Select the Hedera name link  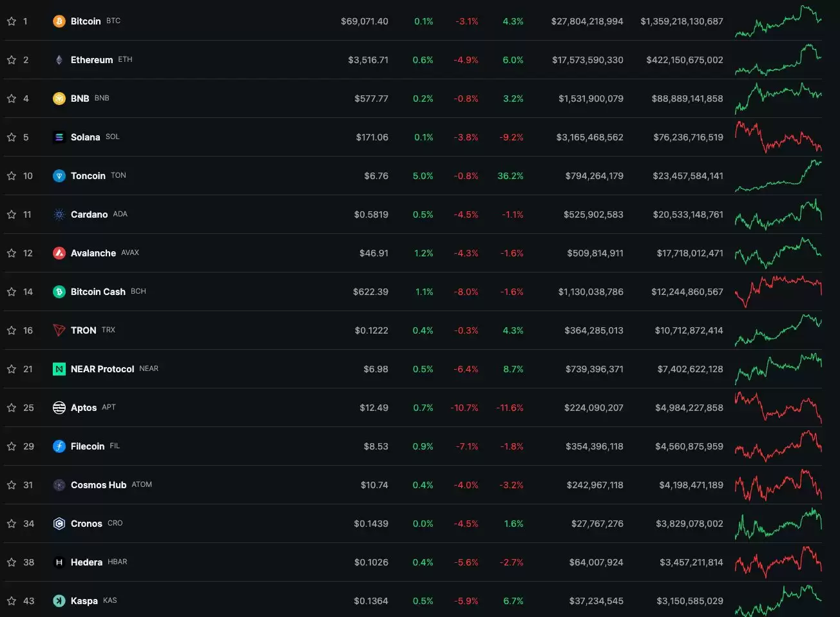coord(86,562)
